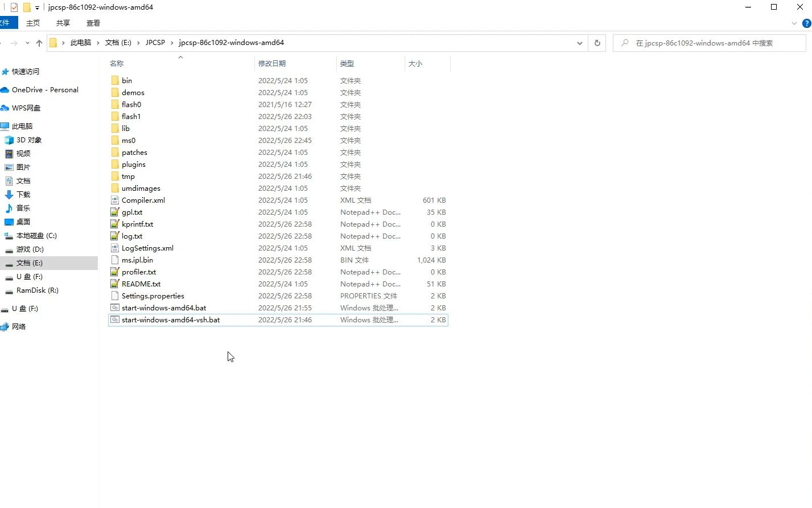
Task: Click 此电脑 in the address breadcrumb
Action: (81, 43)
